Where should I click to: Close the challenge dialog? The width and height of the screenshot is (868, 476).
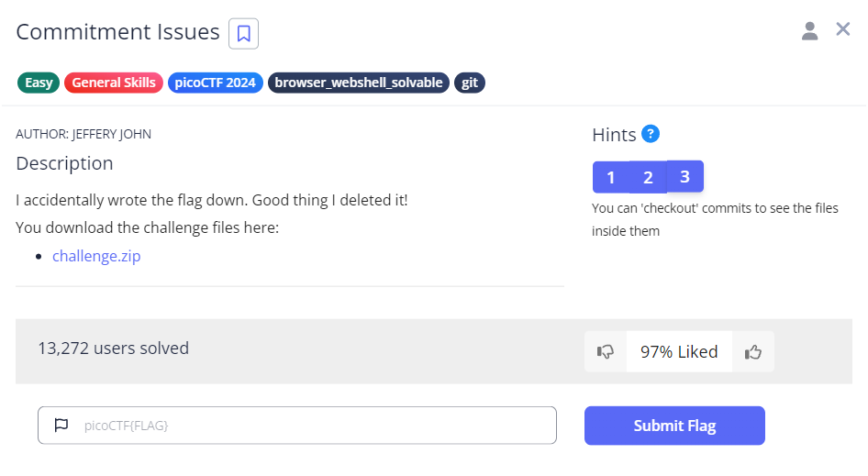(x=843, y=29)
